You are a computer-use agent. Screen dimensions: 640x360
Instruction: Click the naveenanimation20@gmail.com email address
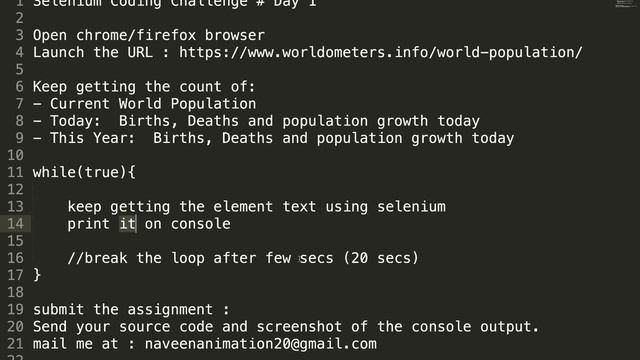click(261, 344)
